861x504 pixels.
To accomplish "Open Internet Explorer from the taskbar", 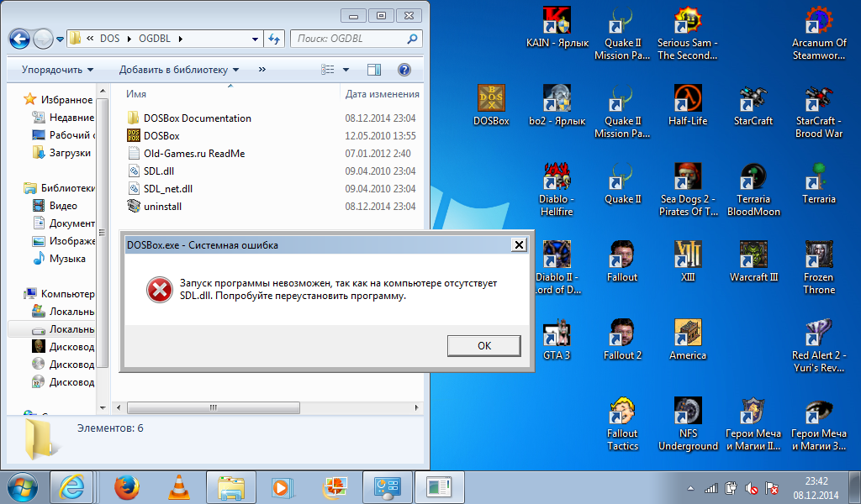I will click(x=72, y=487).
